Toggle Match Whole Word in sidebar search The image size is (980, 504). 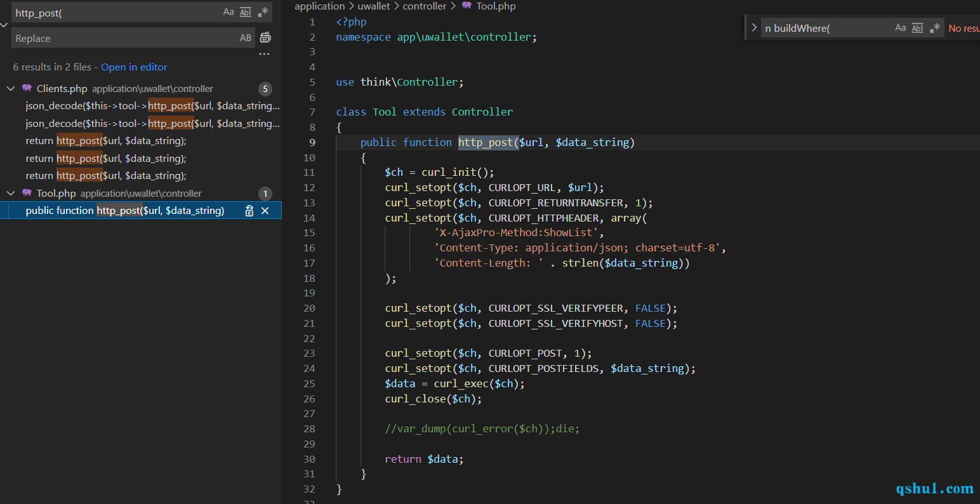pos(246,12)
